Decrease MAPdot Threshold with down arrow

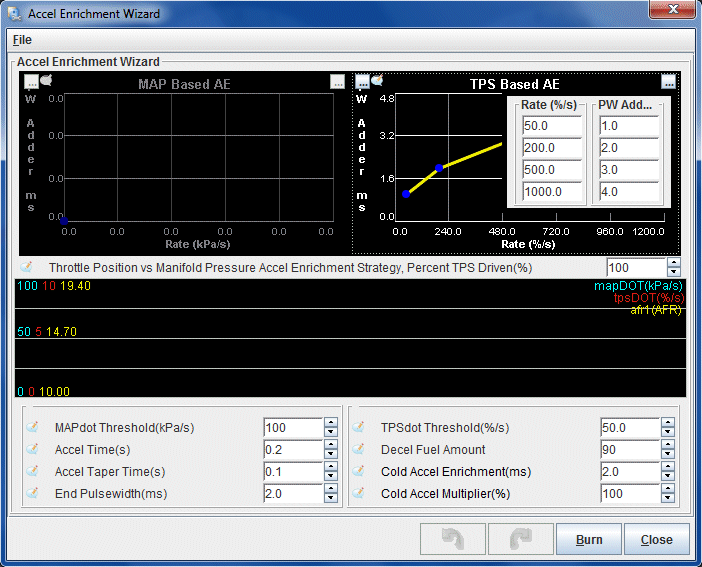pyautogui.click(x=331, y=432)
